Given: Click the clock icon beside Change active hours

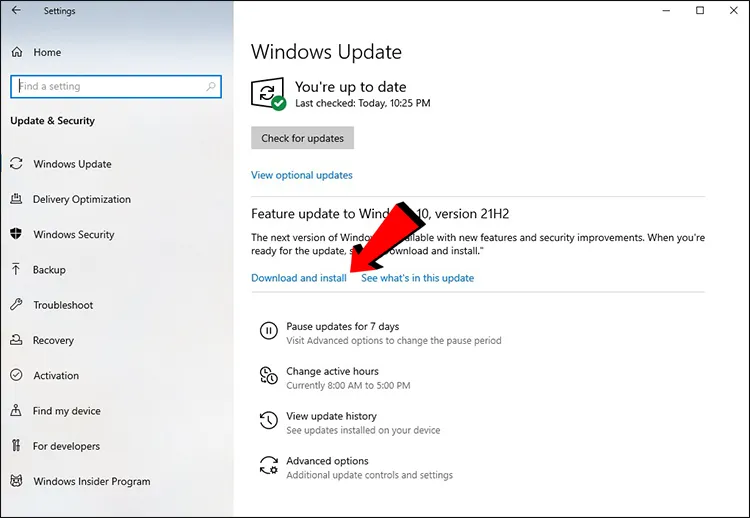Looking at the screenshot, I should coord(268,375).
